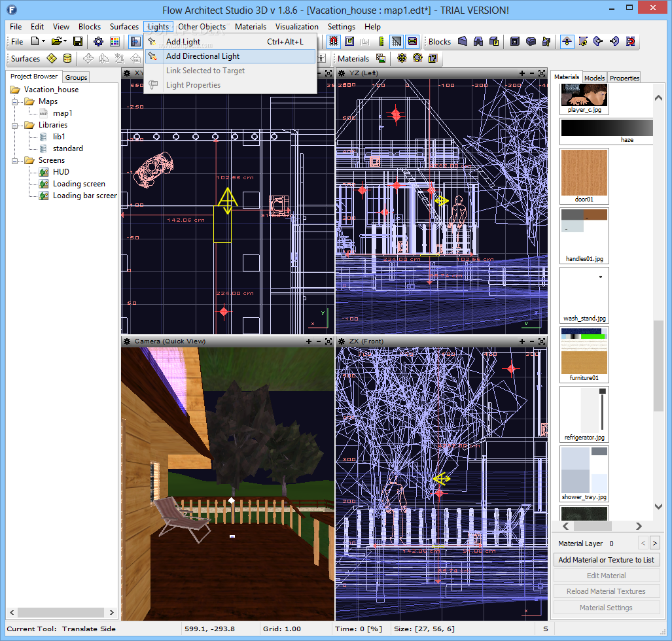Zoom out the ZX (Front) viewport
Viewport: 672px width, 641px height.
(x=532, y=341)
